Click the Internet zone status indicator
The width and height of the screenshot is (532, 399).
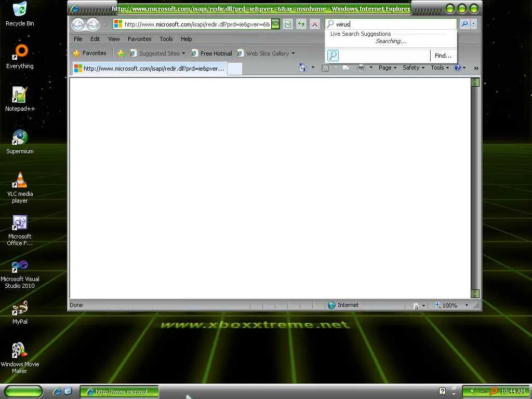tap(343, 305)
